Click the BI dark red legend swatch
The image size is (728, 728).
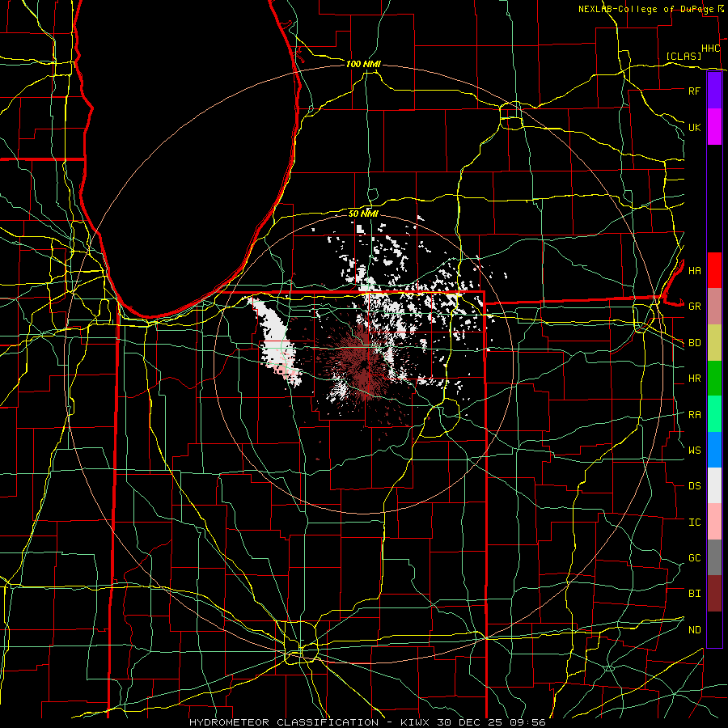(714, 594)
